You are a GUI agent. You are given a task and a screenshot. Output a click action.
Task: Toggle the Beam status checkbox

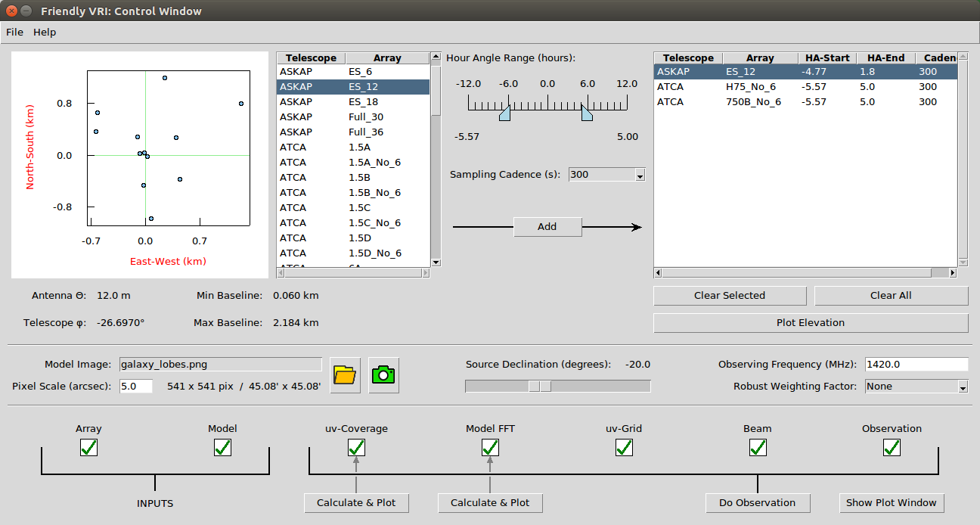758,448
